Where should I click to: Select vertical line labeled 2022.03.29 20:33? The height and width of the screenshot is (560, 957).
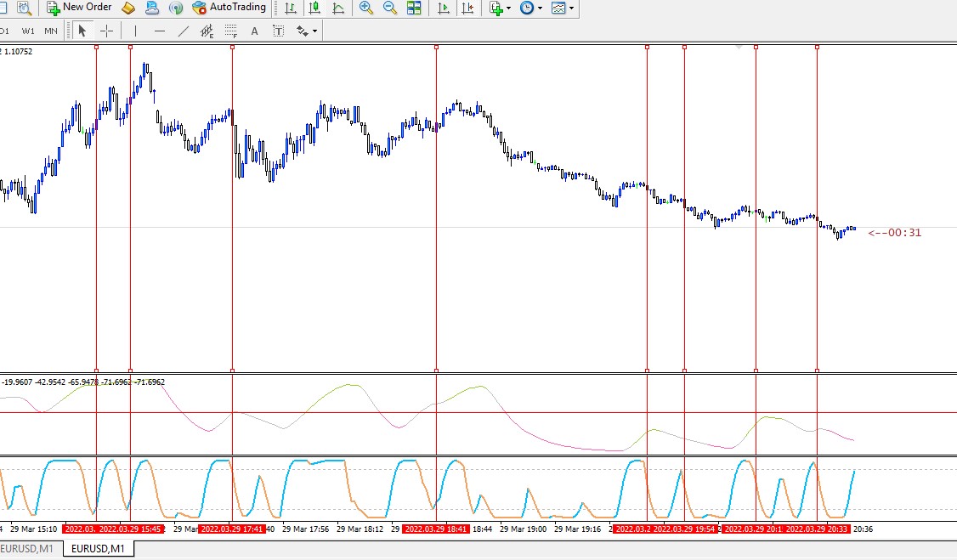817,207
